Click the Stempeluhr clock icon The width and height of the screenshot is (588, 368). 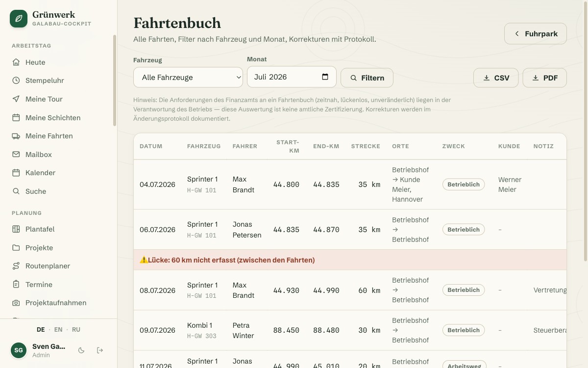point(16,80)
